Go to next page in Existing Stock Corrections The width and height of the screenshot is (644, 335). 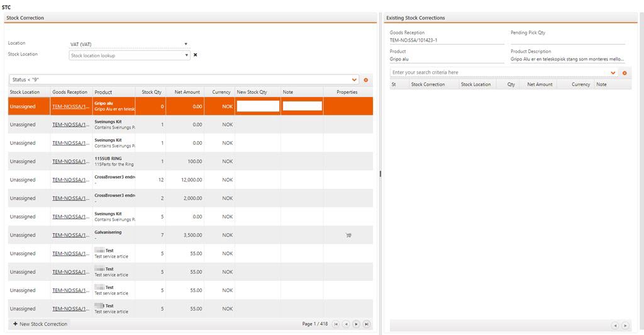pyautogui.click(x=625, y=326)
